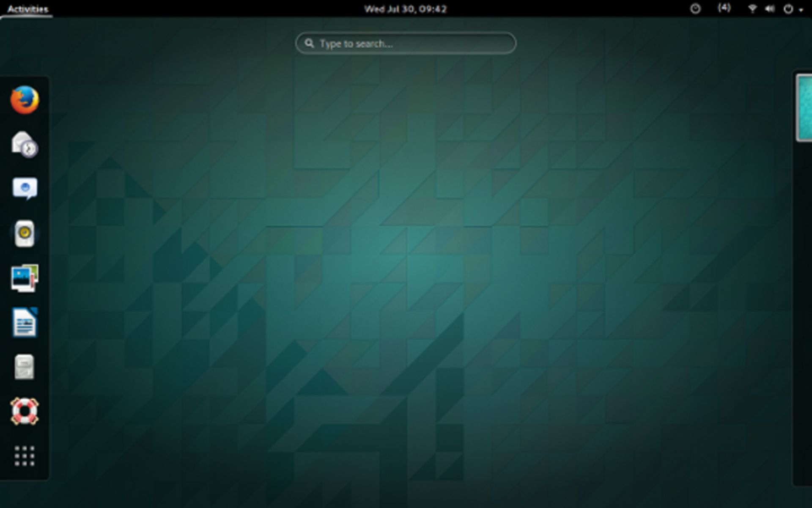
Task: Select the keyboard input indicator showing (4)
Action: pos(724,8)
